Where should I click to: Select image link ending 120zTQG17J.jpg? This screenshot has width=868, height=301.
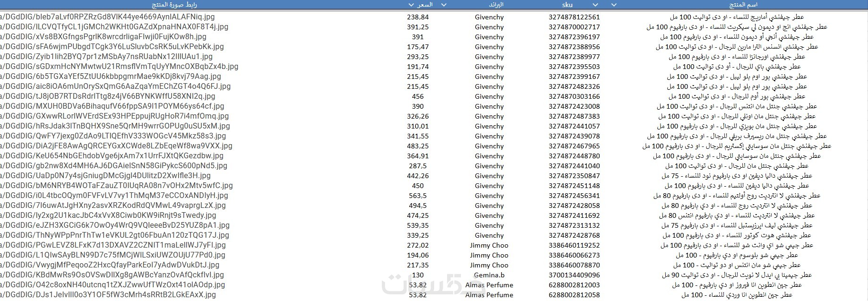pyautogui.click(x=114, y=235)
